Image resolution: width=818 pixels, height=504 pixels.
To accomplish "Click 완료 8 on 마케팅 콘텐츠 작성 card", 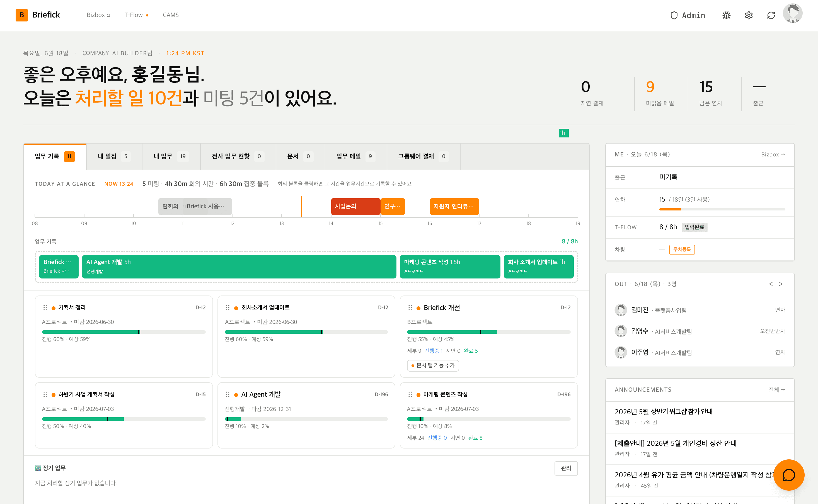I will [x=475, y=438].
